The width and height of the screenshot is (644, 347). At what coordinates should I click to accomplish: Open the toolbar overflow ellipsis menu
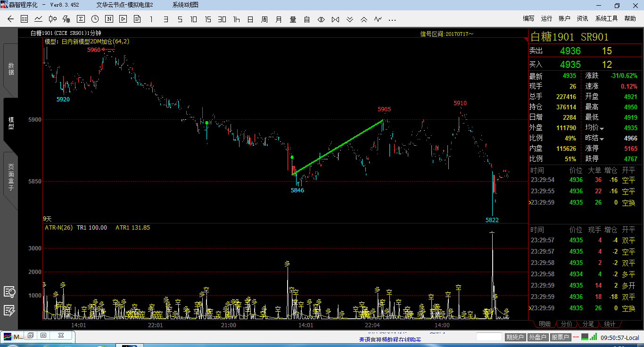point(392,19)
